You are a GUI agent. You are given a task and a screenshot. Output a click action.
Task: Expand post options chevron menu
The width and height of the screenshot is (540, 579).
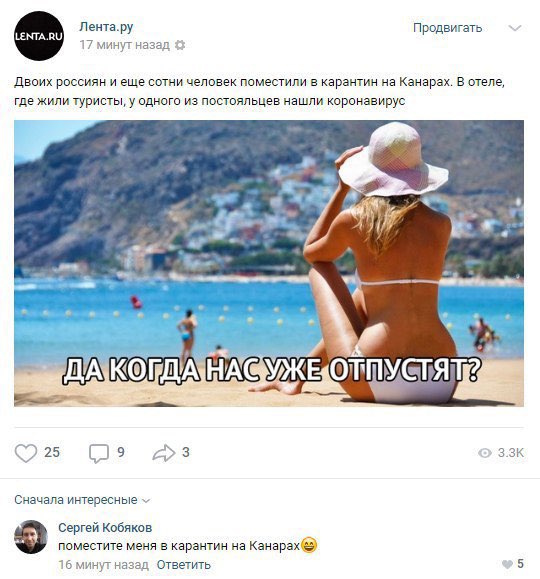pos(515,28)
